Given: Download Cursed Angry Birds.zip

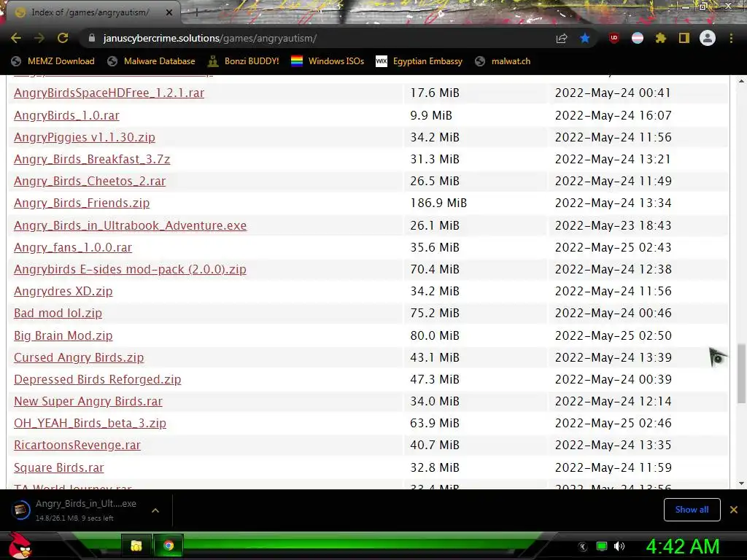Looking at the screenshot, I should coord(79,357).
